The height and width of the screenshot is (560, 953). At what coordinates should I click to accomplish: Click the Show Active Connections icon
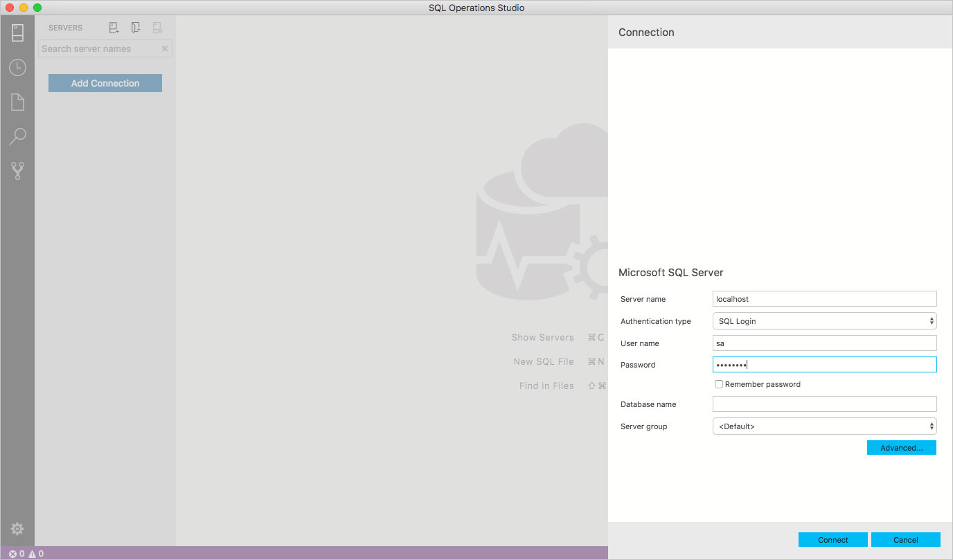pyautogui.click(x=158, y=28)
